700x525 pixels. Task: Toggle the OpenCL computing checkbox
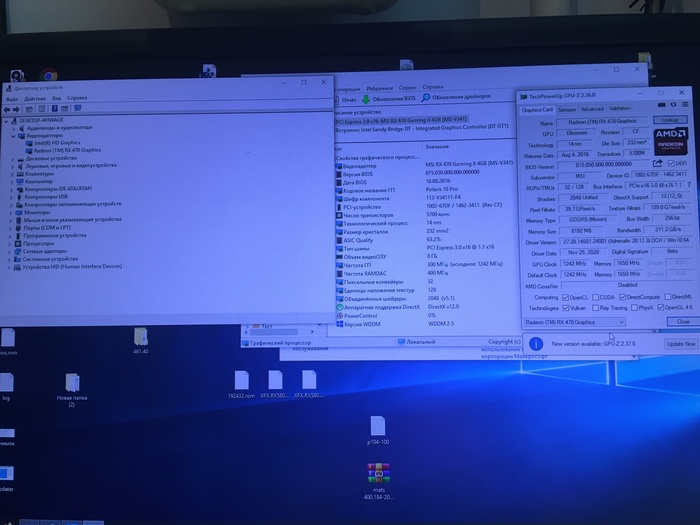point(566,297)
